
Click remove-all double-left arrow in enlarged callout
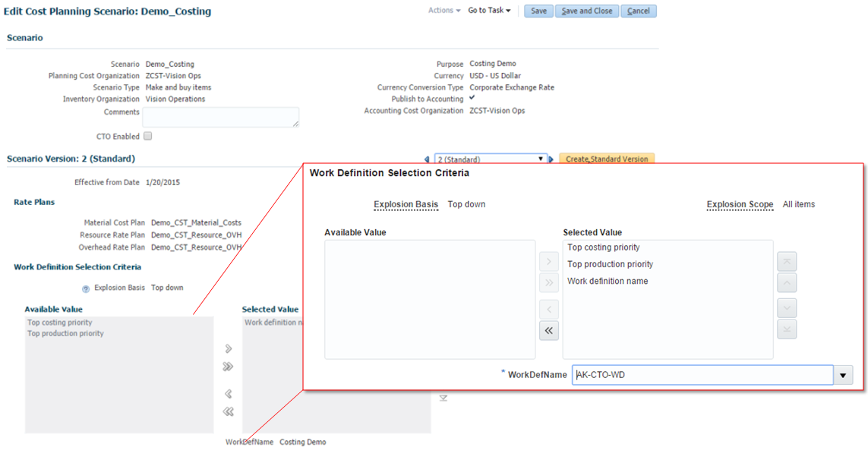coord(548,330)
